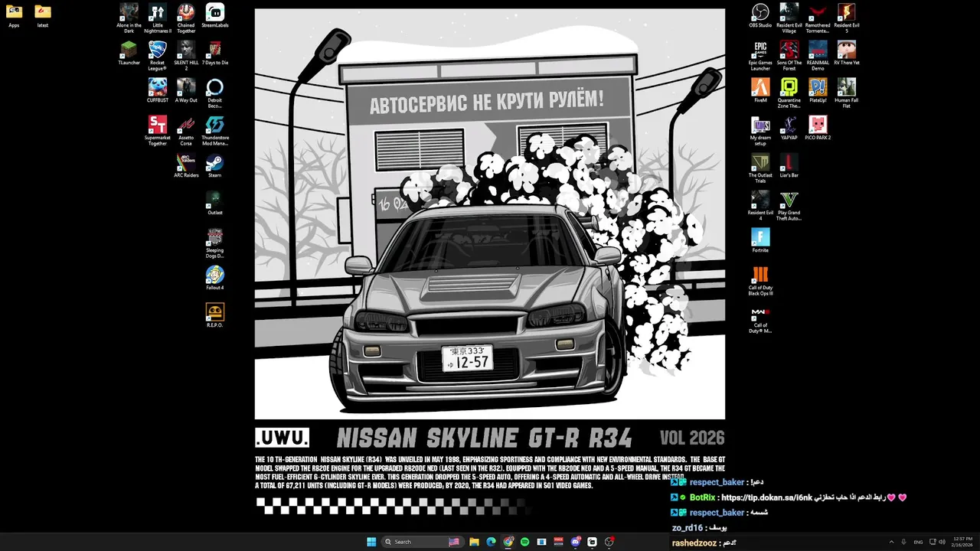Select the RV There Yet shortcut

tap(847, 53)
